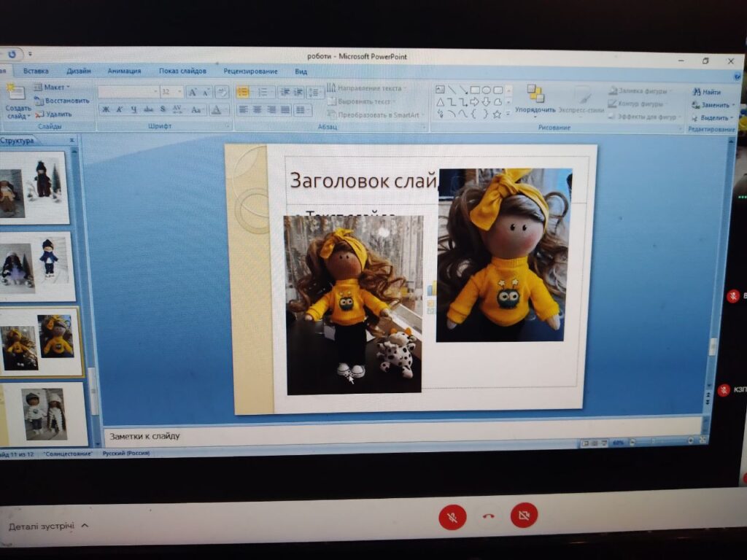
Task: Select the five-point star shape
Action: click(497, 114)
